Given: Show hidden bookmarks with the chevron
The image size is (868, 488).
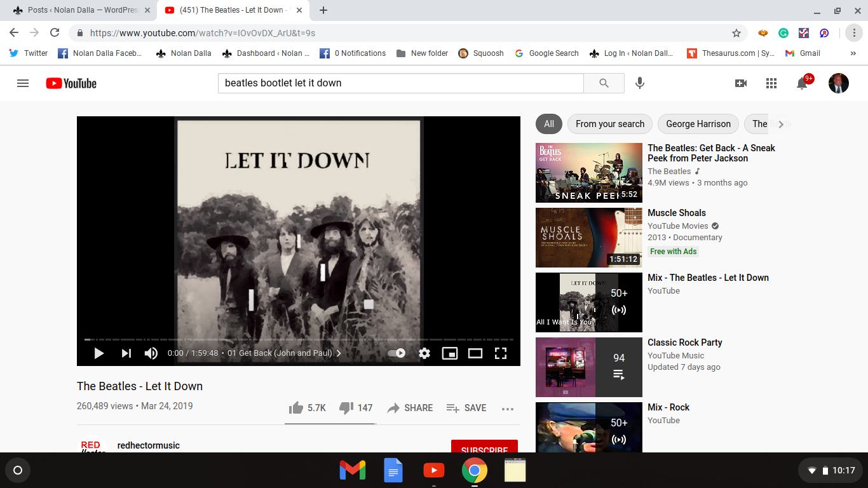Looking at the screenshot, I should (853, 53).
